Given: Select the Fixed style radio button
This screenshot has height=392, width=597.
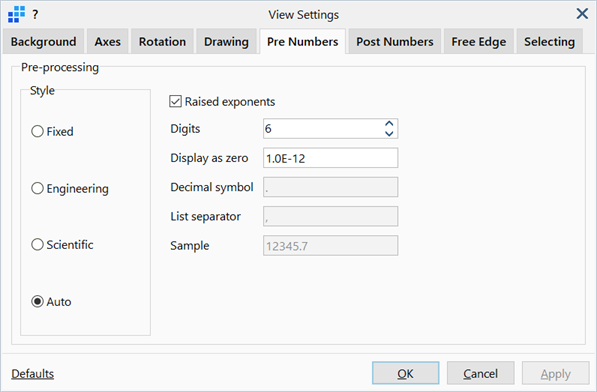Looking at the screenshot, I should coord(37,131).
